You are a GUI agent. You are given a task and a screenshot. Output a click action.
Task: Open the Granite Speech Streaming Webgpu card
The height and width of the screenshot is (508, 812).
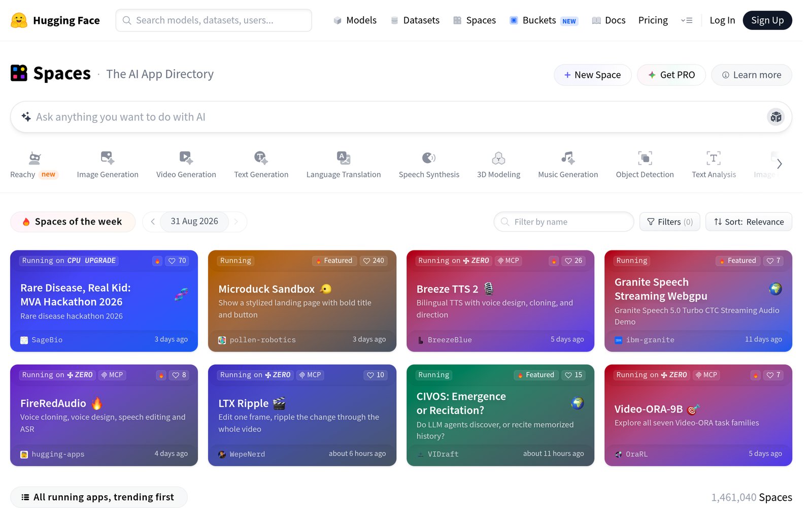698,301
